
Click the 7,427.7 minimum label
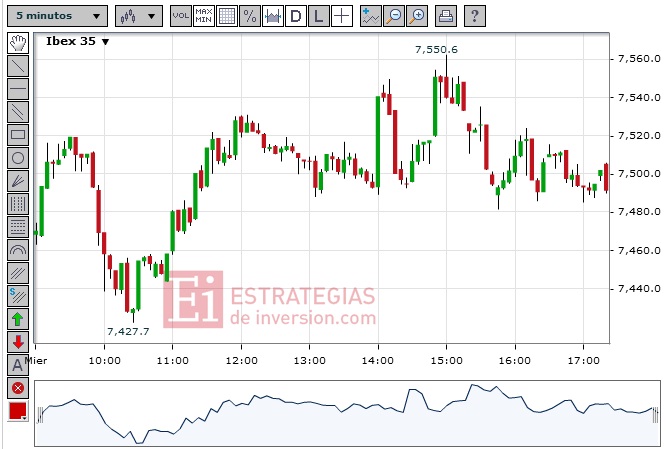point(128,331)
